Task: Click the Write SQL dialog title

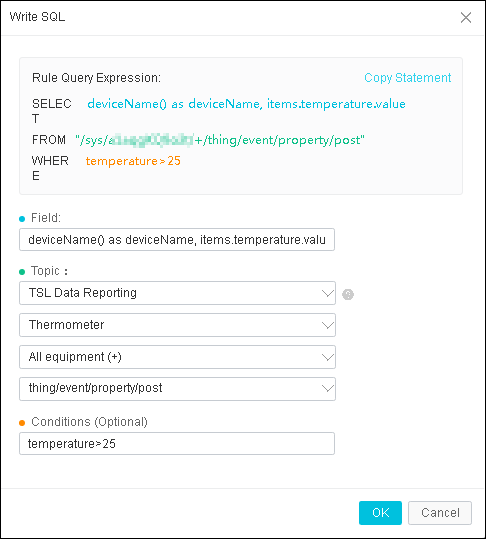Action: (37, 17)
